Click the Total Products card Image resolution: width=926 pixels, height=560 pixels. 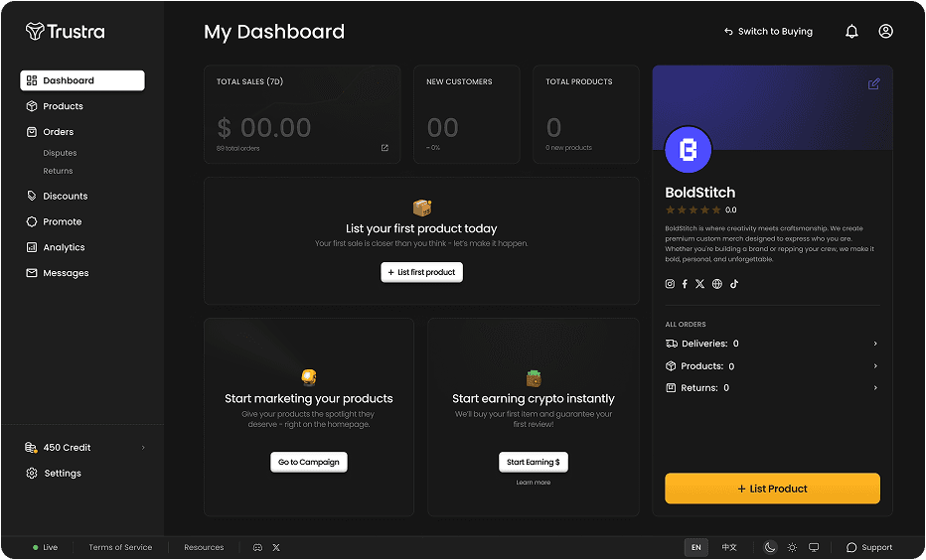point(586,114)
